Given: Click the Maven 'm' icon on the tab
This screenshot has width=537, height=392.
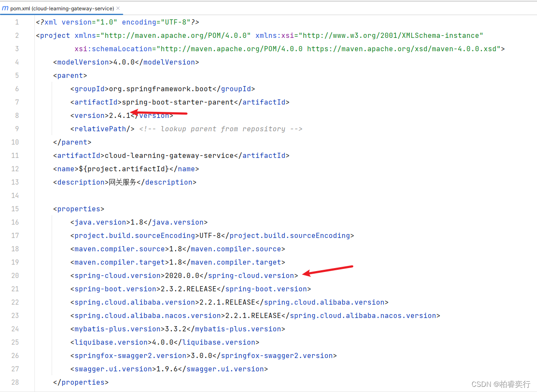Looking at the screenshot, I should [5, 8].
